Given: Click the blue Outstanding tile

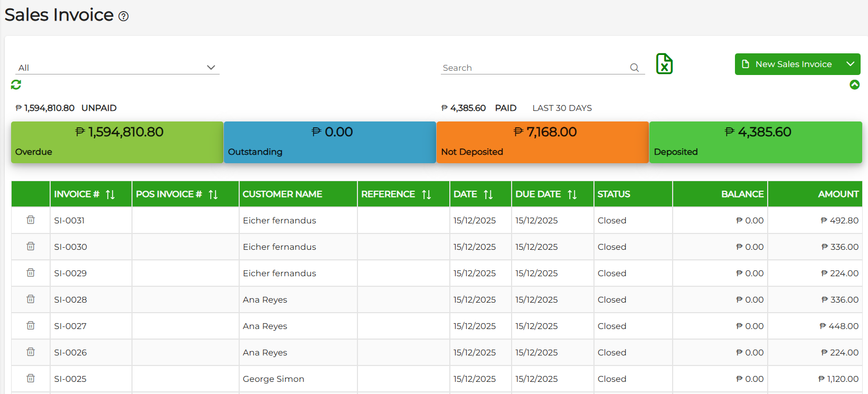Looking at the screenshot, I should [x=330, y=142].
